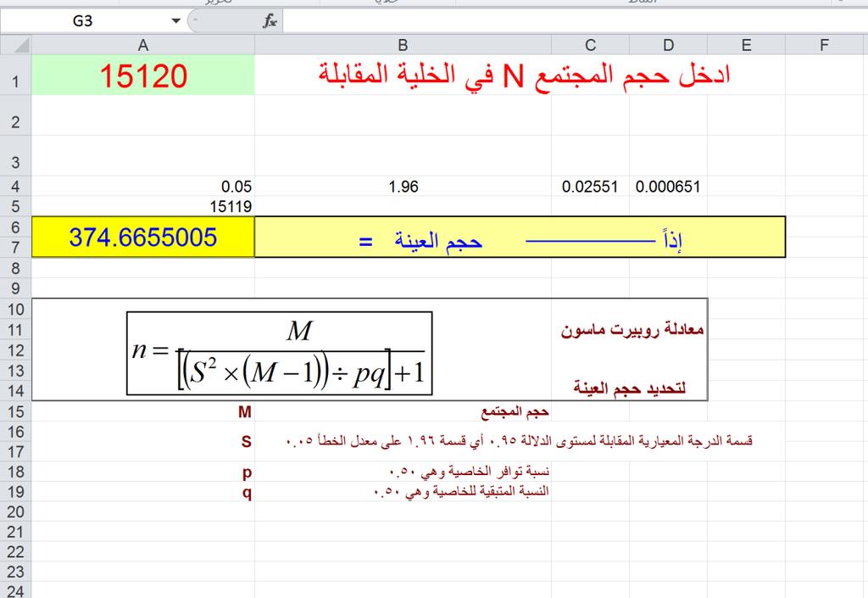Select row 20 header
Screen dimensions: 868x598
pos(15,511)
